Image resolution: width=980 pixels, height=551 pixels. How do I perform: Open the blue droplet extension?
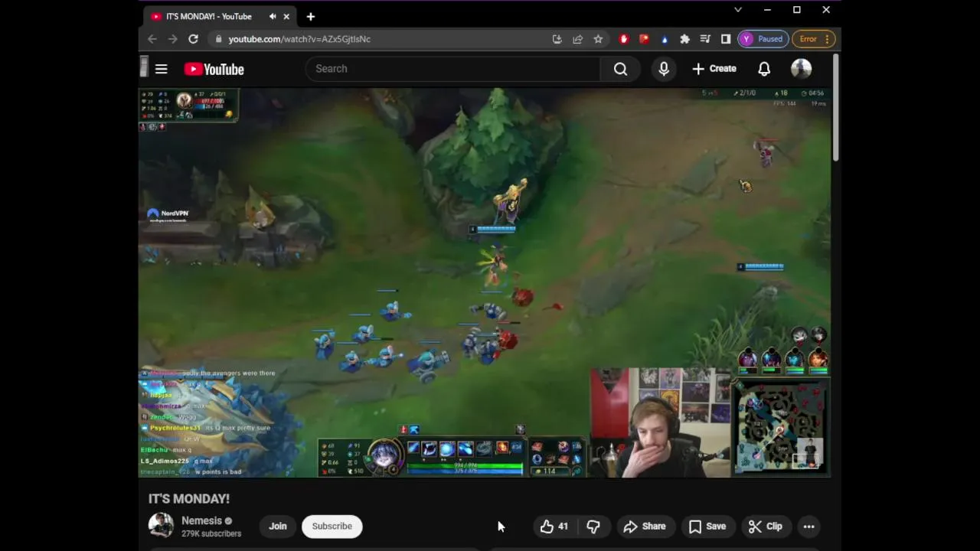click(664, 39)
